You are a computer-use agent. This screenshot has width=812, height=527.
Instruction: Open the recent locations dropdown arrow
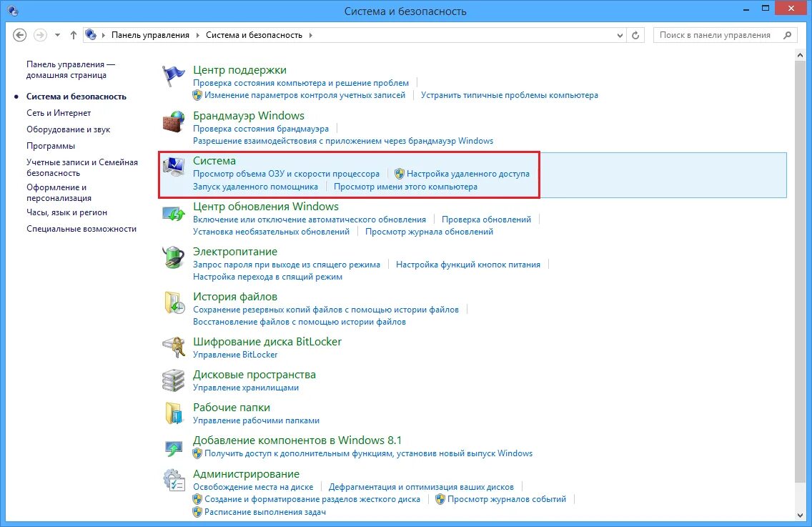(57, 35)
